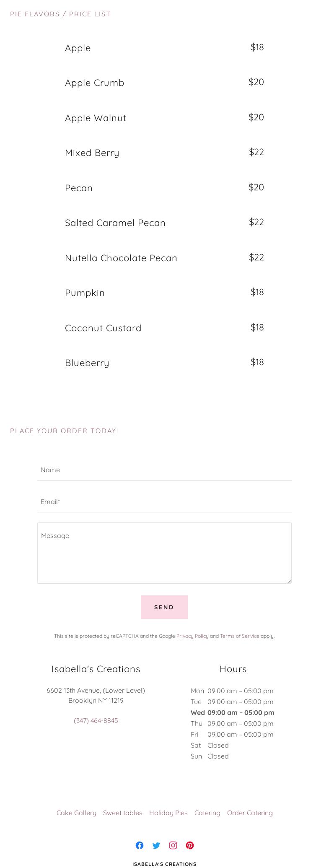
Task: Select the Instagram icon in the footer
Action: point(173,845)
